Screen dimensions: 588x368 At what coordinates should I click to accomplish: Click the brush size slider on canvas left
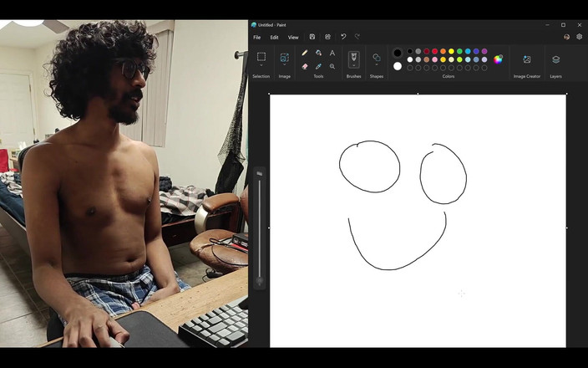(x=260, y=227)
